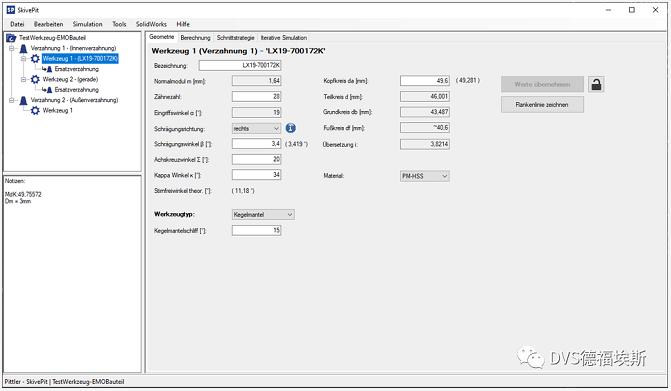Image resolution: width=671 pixels, height=391 pixels.
Task: Click the Ersatzverzahnung icon under Werkzeug 2
Action: coord(47,89)
